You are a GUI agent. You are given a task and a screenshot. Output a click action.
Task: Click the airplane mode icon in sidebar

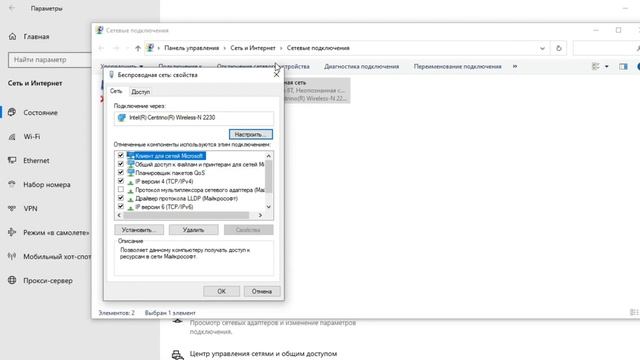pos(12,232)
